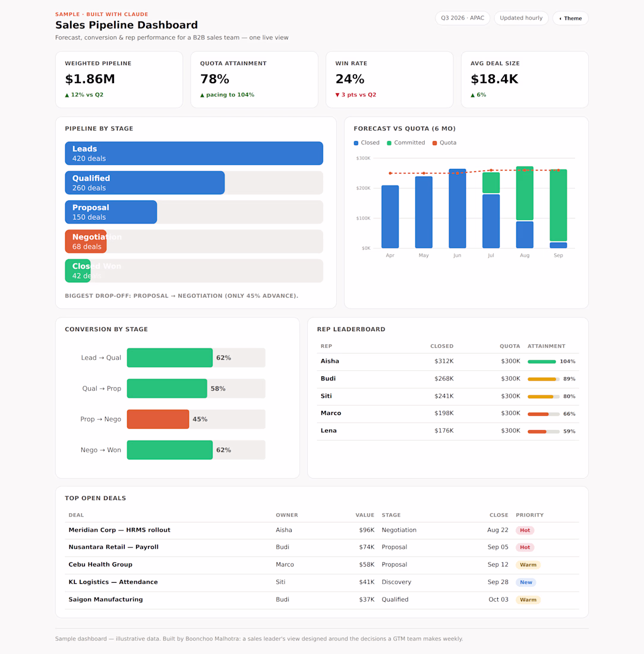This screenshot has width=644, height=654.
Task: Click the Nego → Won 62% conversion bar
Action: click(x=170, y=450)
